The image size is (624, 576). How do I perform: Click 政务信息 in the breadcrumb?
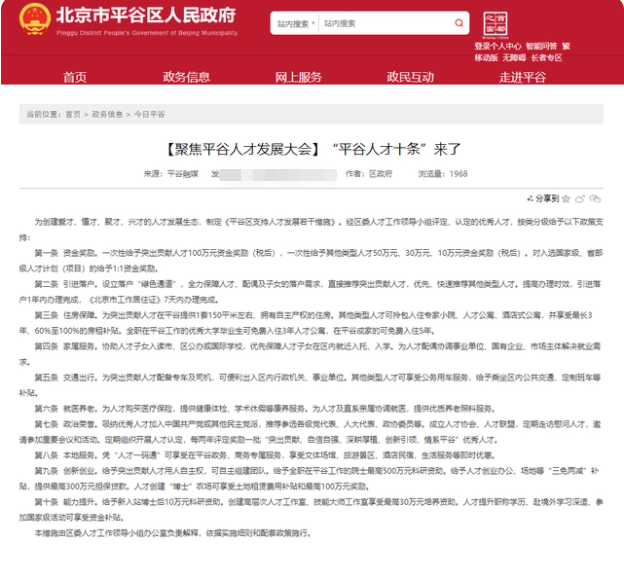click(x=107, y=114)
